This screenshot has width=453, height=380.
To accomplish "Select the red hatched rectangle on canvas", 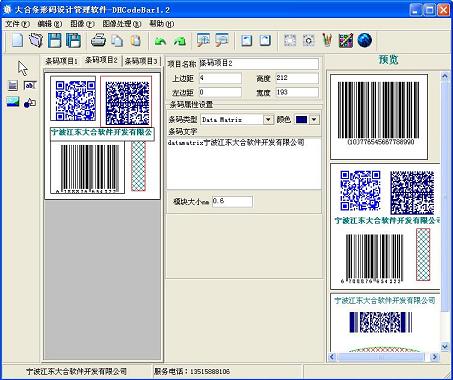I will (138, 166).
